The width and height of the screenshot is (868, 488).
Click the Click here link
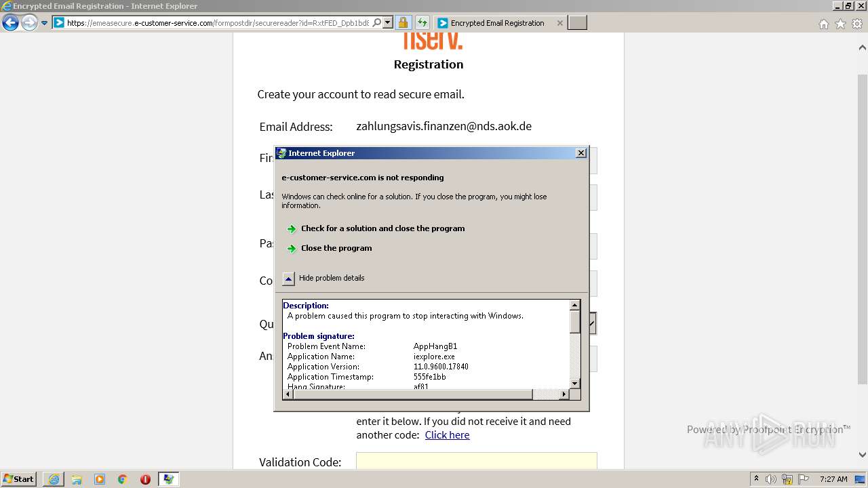[x=447, y=435]
